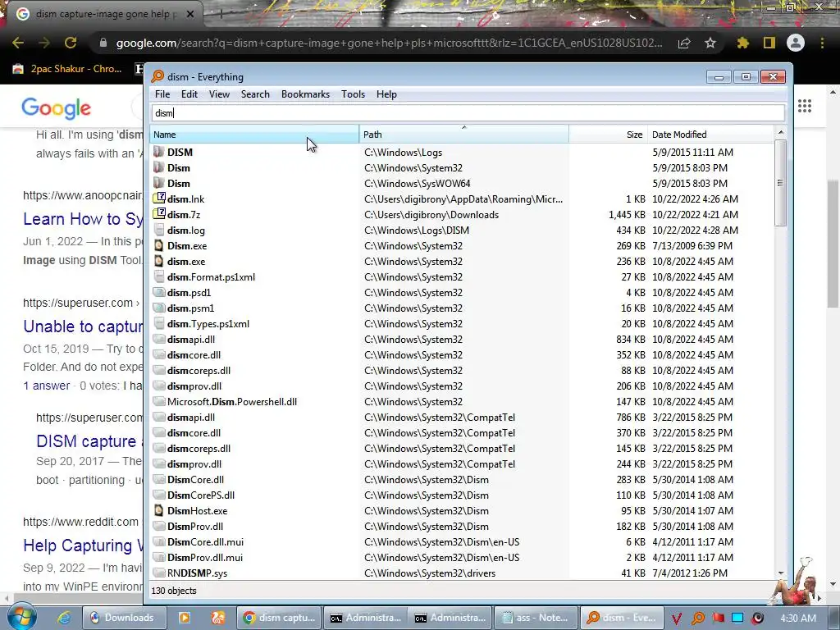
Task: Select the 236 KB dism.exe icon
Action: point(158,261)
